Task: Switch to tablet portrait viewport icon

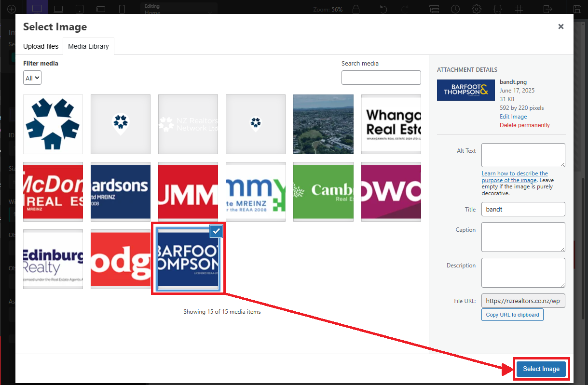Action: [80, 9]
